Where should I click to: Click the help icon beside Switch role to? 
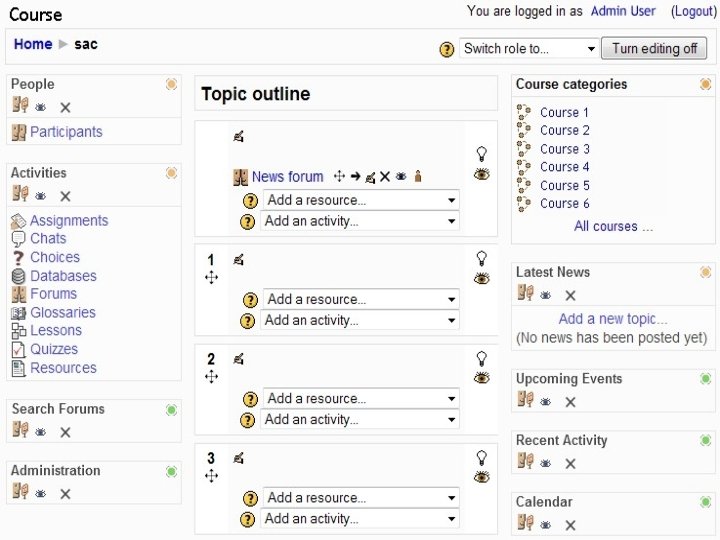(447, 49)
